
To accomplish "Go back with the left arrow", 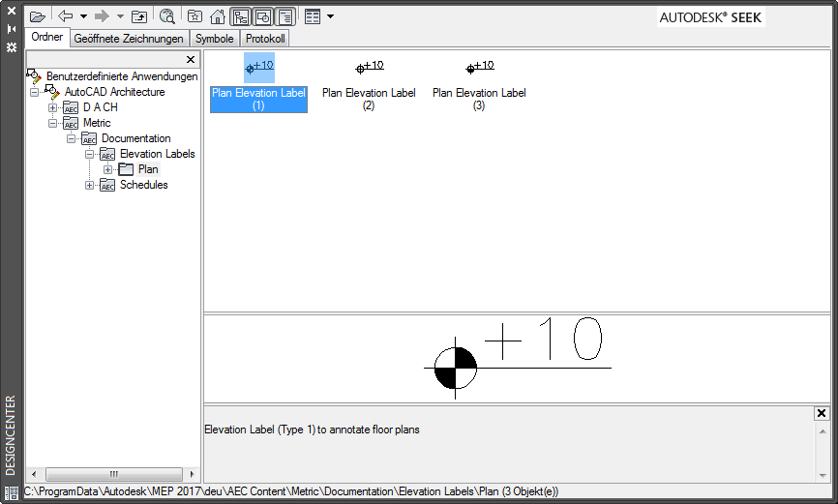I will point(65,16).
